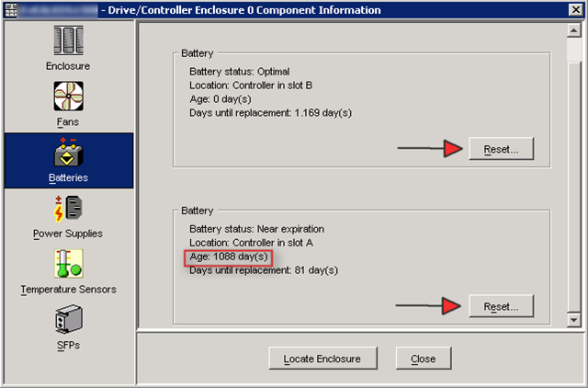
Task: Show the Temperature Sensors information
Action: tap(68, 271)
